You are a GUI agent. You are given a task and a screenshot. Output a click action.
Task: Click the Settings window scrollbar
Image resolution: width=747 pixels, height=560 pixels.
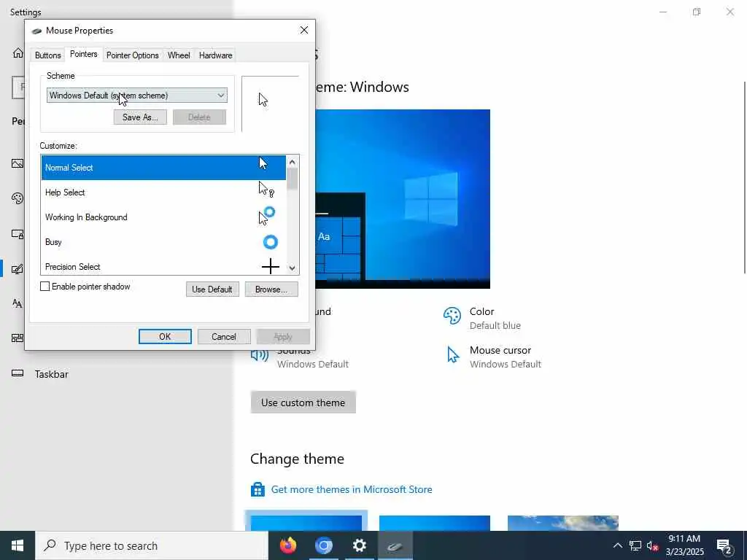point(744,178)
